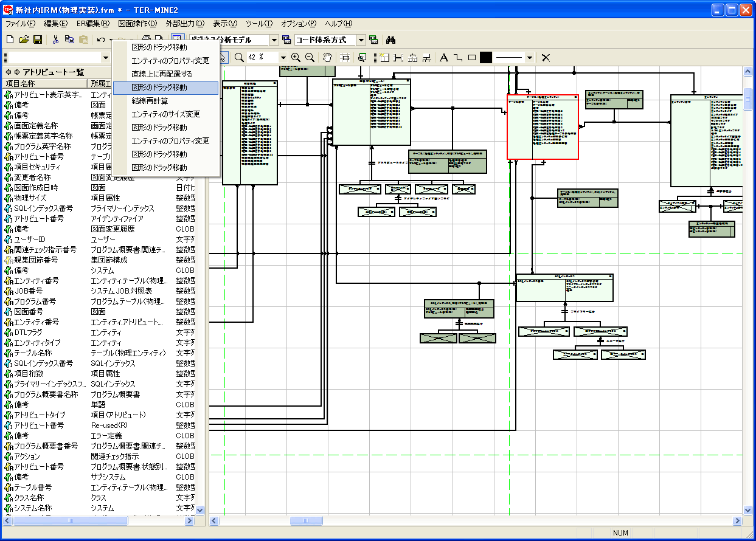Open the find tool with the binoculars icon
Screen dimensions: 756x541
[391, 40]
